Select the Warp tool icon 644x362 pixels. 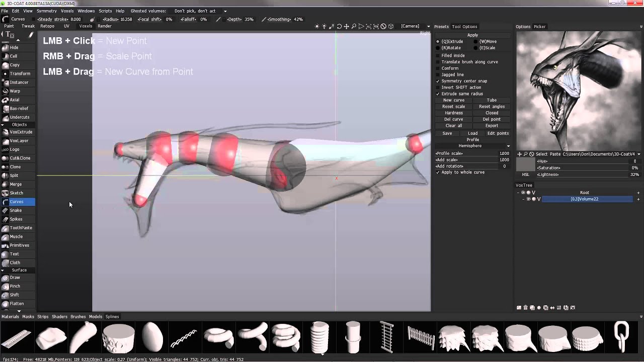tap(5, 92)
